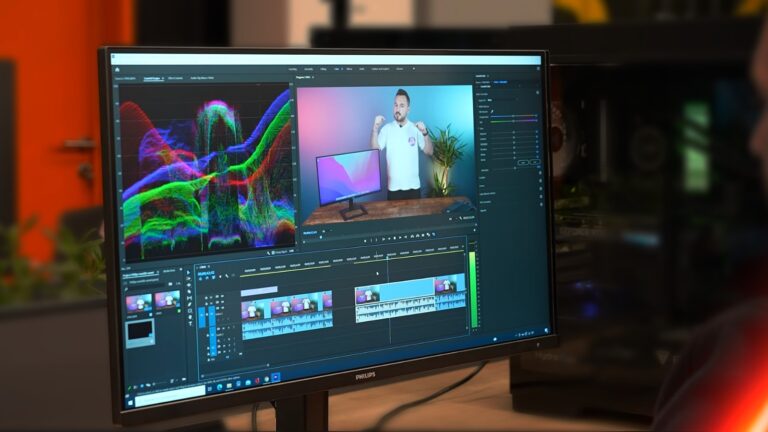Viewport: 768px width, 432px height.
Task: Toggle the Basic Correction checkbox
Action: tap(538, 93)
